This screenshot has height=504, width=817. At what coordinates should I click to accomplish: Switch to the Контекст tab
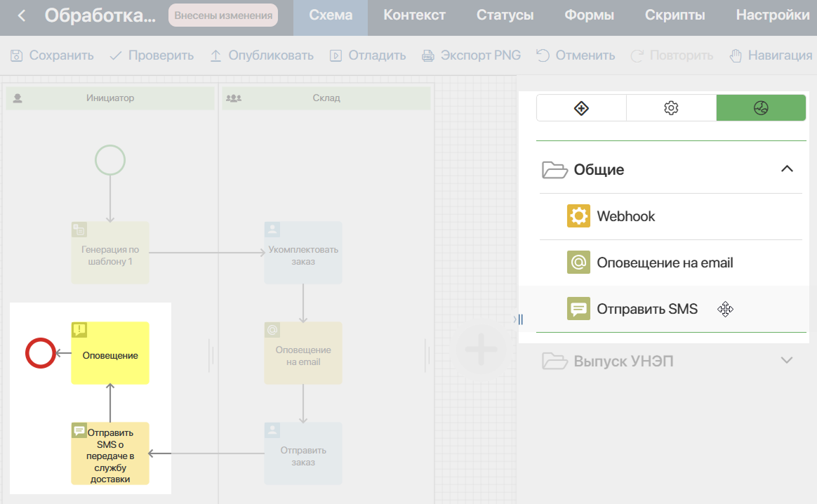pos(414,15)
